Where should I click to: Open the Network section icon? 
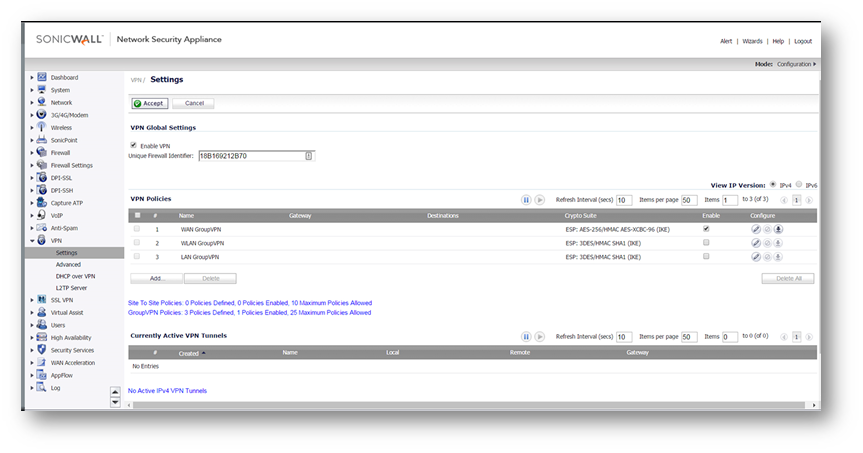pos(42,102)
